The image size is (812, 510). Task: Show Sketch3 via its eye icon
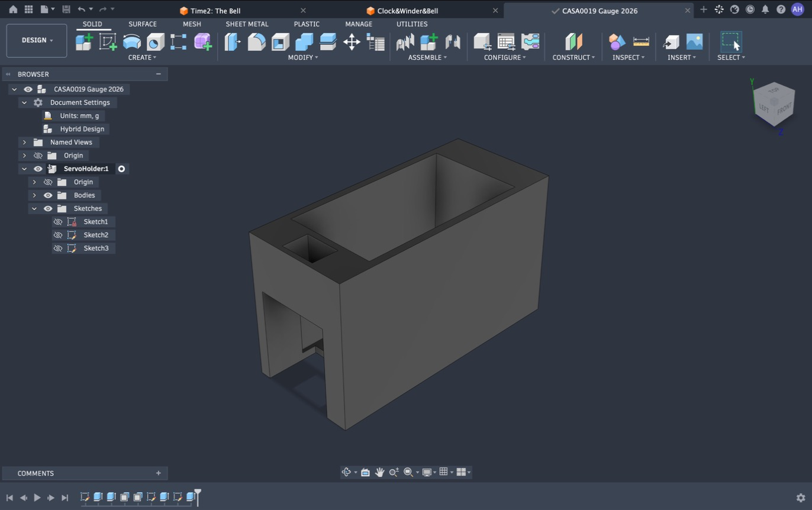(58, 248)
